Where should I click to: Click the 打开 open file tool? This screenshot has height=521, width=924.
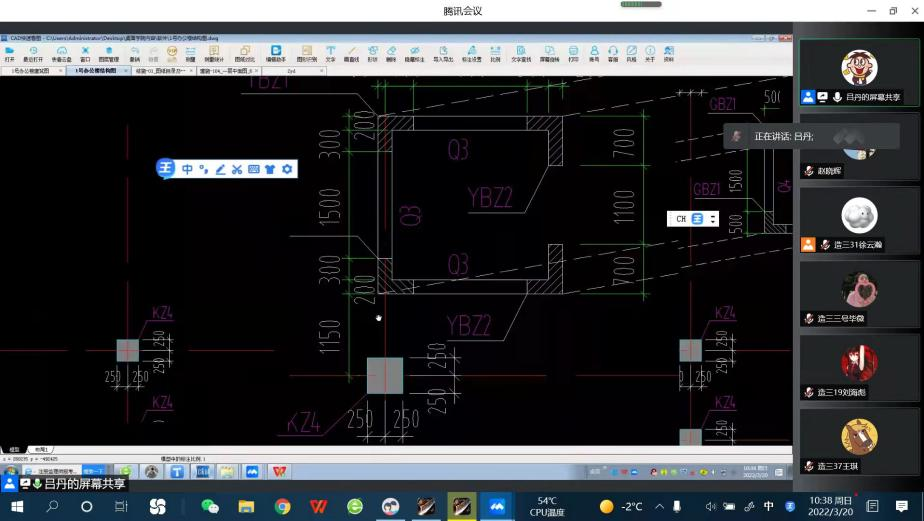[9, 54]
